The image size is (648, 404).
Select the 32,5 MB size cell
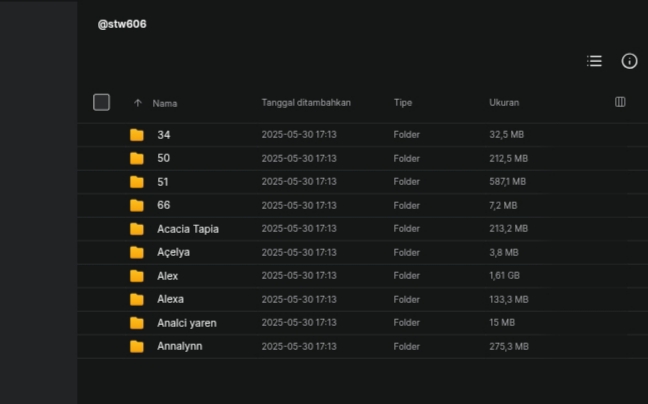tap(507, 135)
